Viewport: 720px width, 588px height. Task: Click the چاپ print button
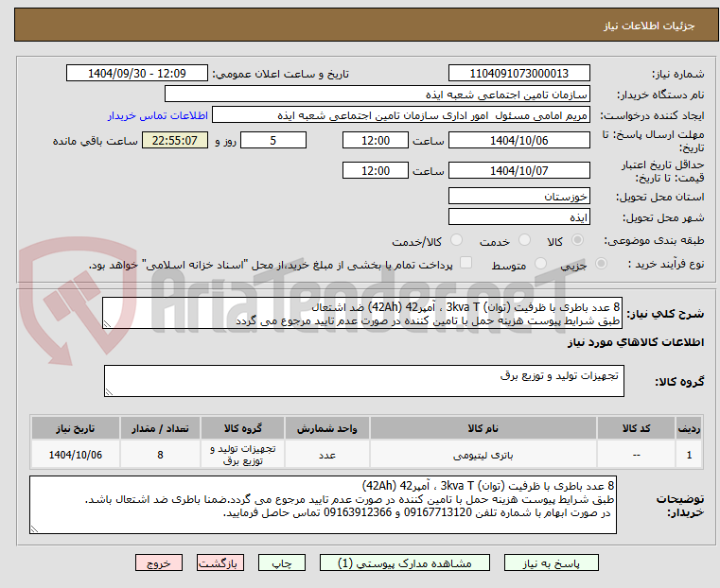[282, 562]
